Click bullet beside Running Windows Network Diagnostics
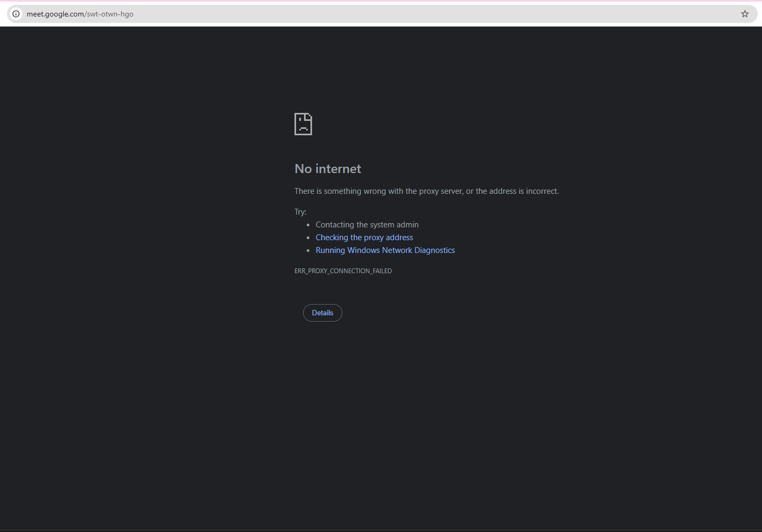The height and width of the screenshot is (532, 762). click(x=308, y=250)
